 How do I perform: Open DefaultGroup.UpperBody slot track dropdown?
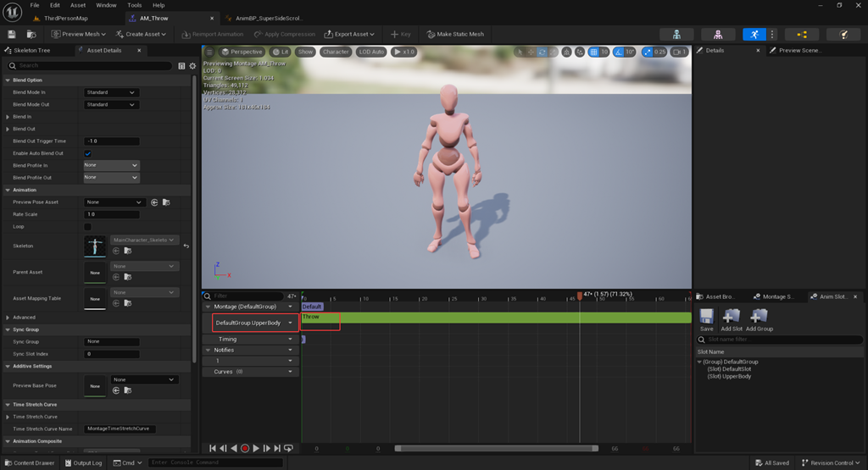(x=290, y=323)
